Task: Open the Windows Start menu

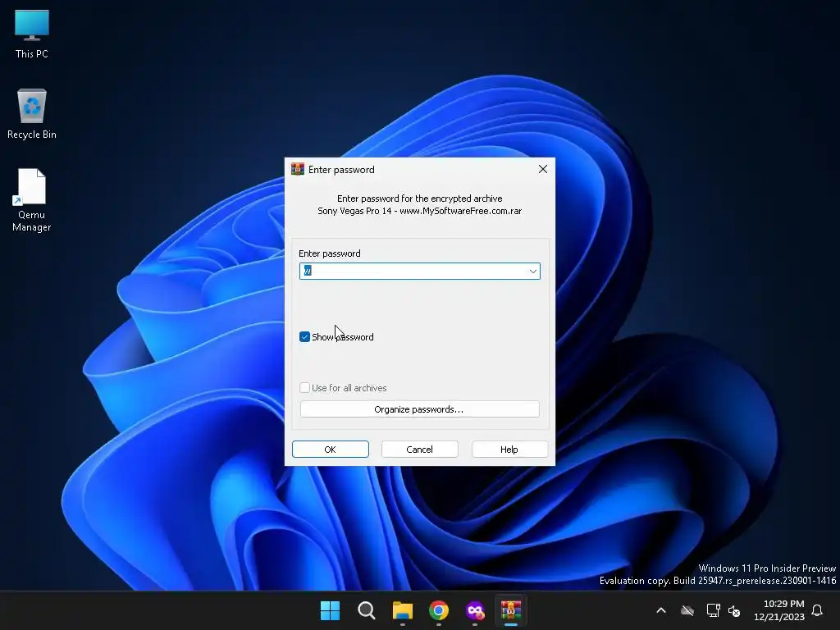Action: [330, 610]
